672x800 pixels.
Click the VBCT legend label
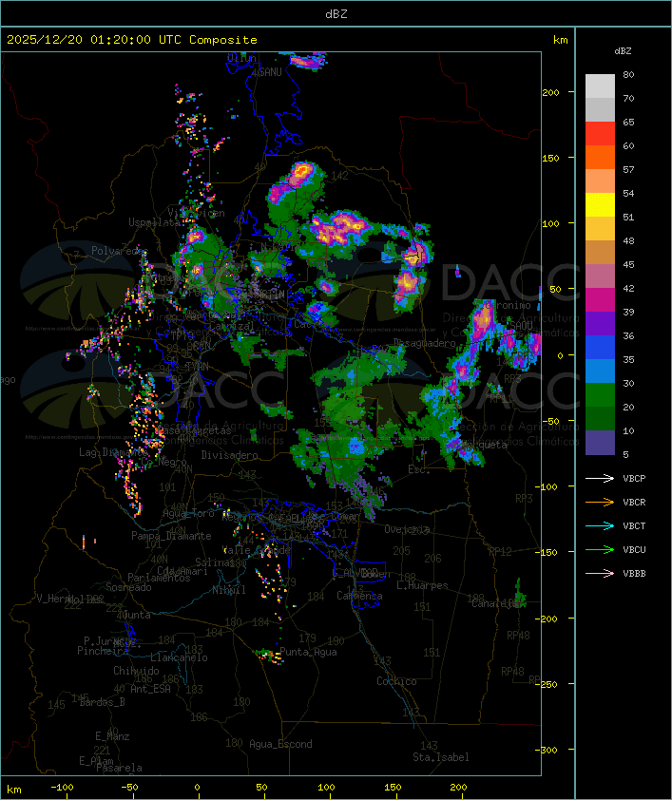634,526
